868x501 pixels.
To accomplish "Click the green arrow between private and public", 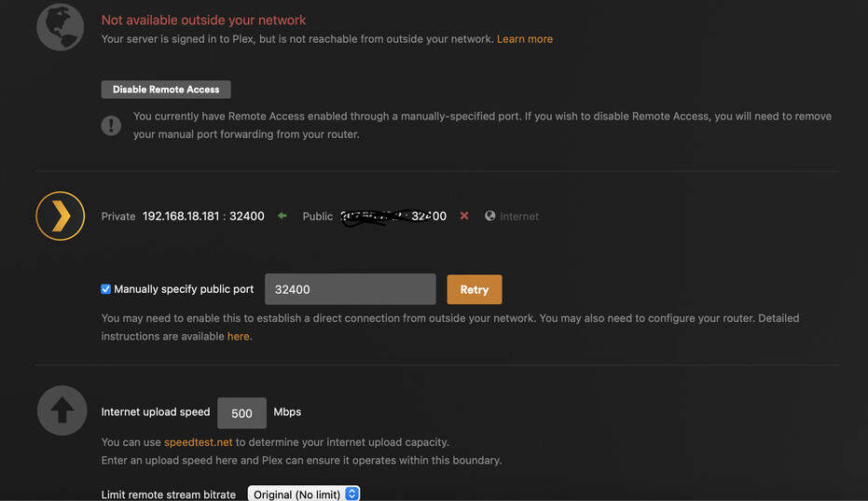I will pyautogui.click(x=282, y=216).
